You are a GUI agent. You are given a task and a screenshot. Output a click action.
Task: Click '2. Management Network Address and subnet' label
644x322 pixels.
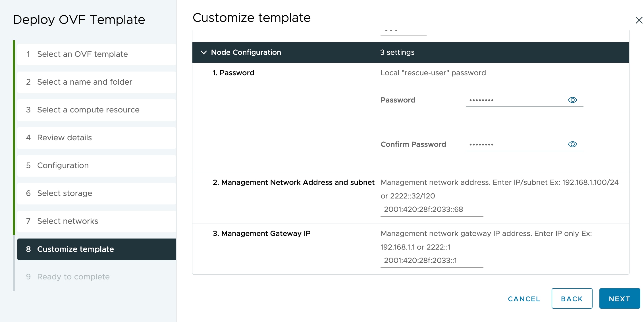tap(294, 183)
